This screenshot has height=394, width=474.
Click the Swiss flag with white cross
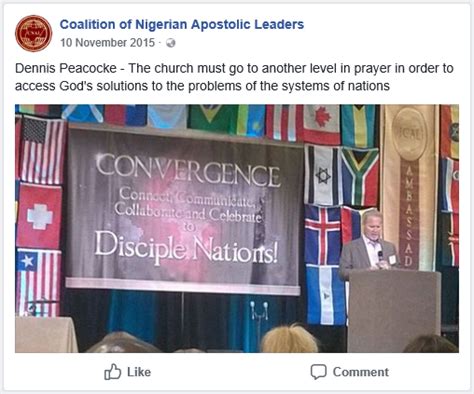pos(39,216)
